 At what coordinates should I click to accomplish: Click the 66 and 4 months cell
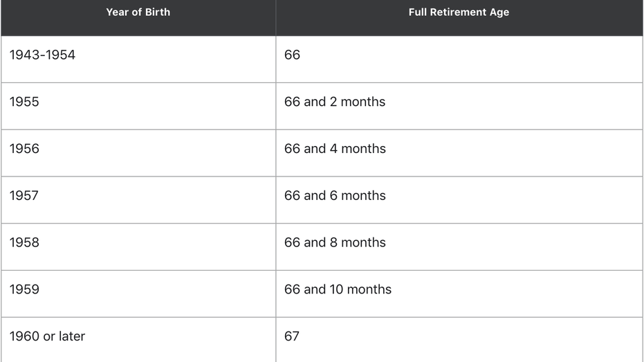459,153
